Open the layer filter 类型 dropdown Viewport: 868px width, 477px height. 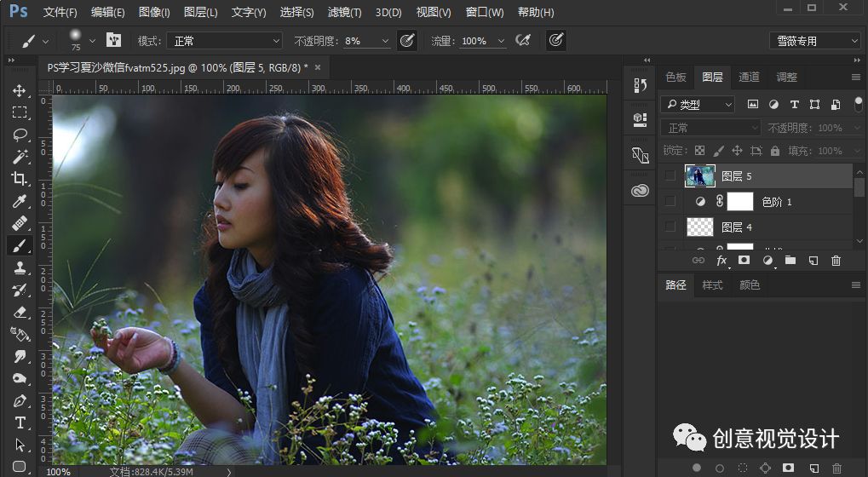point(698,104)
